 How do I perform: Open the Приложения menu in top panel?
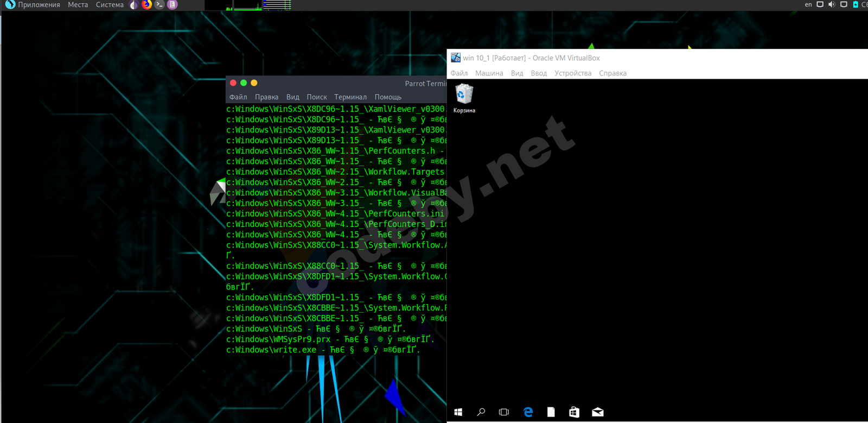39,5
